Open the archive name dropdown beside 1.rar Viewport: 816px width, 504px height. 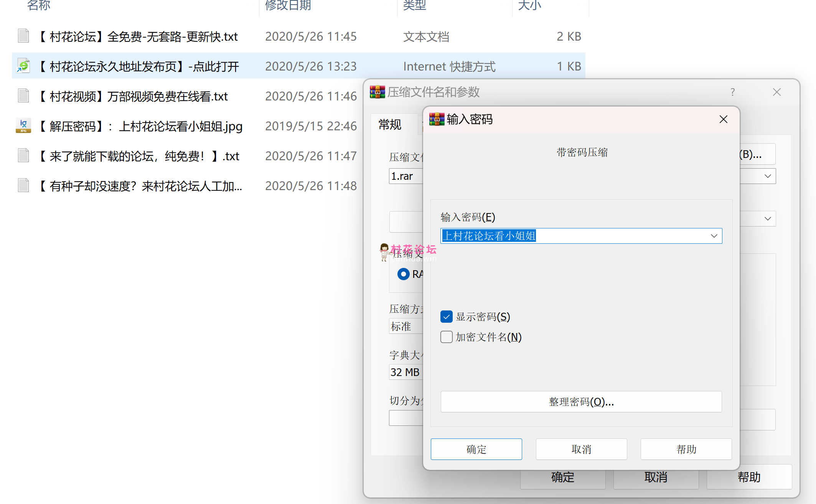pos(767,176)
